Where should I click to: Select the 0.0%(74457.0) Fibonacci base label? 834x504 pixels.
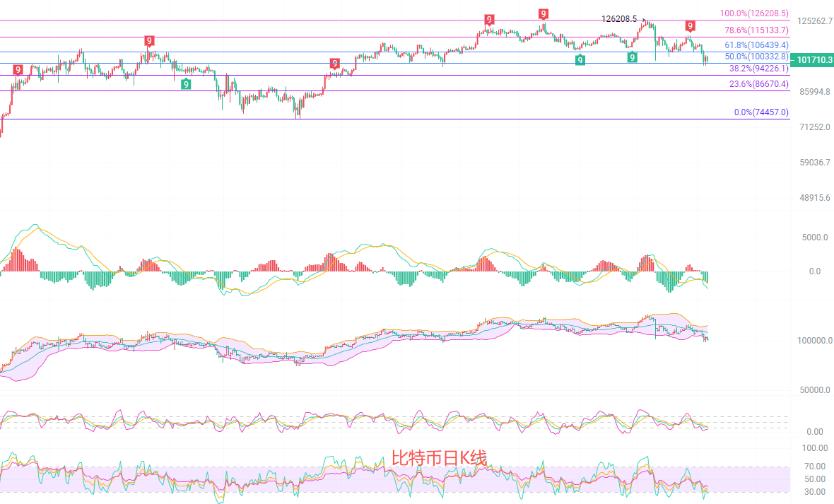pyautogui.click(x=761, y=112)
